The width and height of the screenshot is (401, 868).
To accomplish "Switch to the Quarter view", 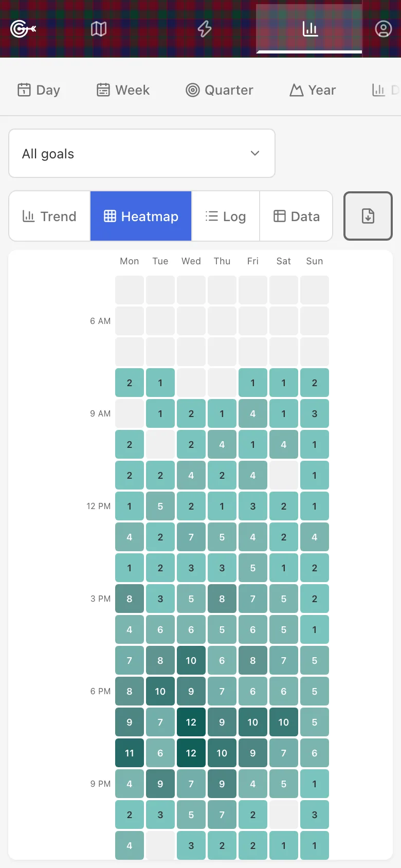I will click(x=220, y=90).
